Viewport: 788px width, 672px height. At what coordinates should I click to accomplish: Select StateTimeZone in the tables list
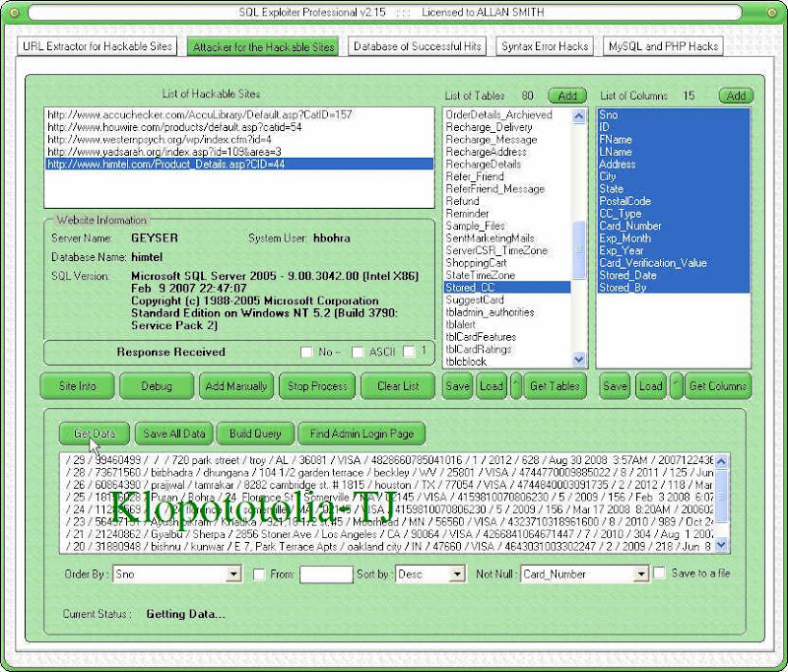(507, 275)
